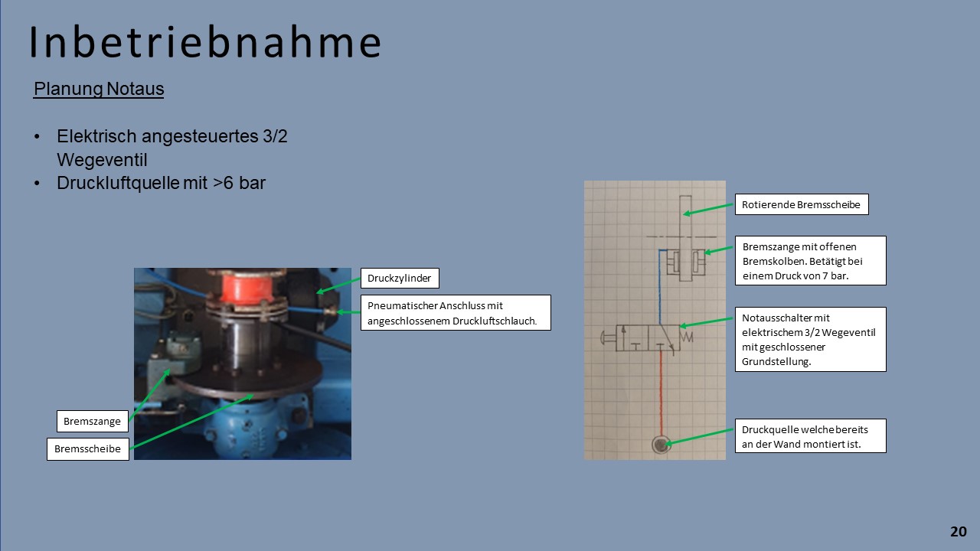The height and width of the screenshot is (551, 980).
Task: Select the Rotierende Bremsscheibe label
Action: (802, 204)
